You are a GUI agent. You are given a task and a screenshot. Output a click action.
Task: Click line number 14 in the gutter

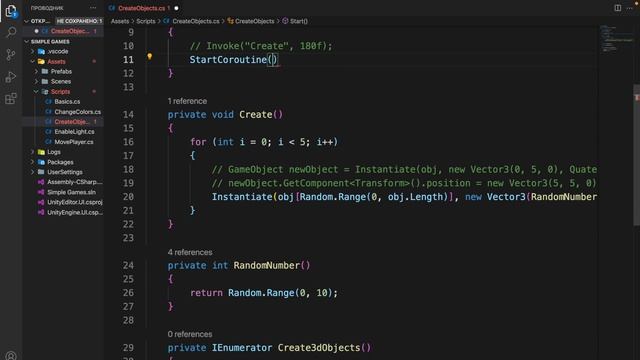(x=128, y=115)
